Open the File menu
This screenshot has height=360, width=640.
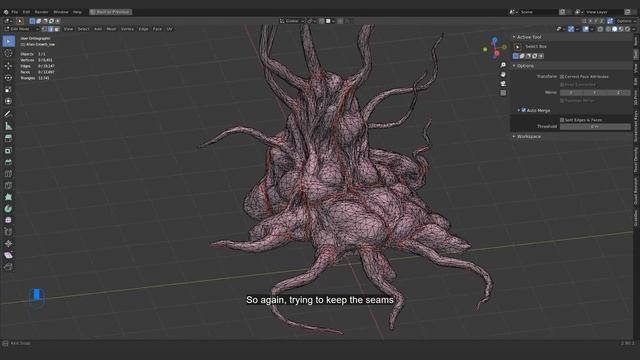(x=15, y=12)
